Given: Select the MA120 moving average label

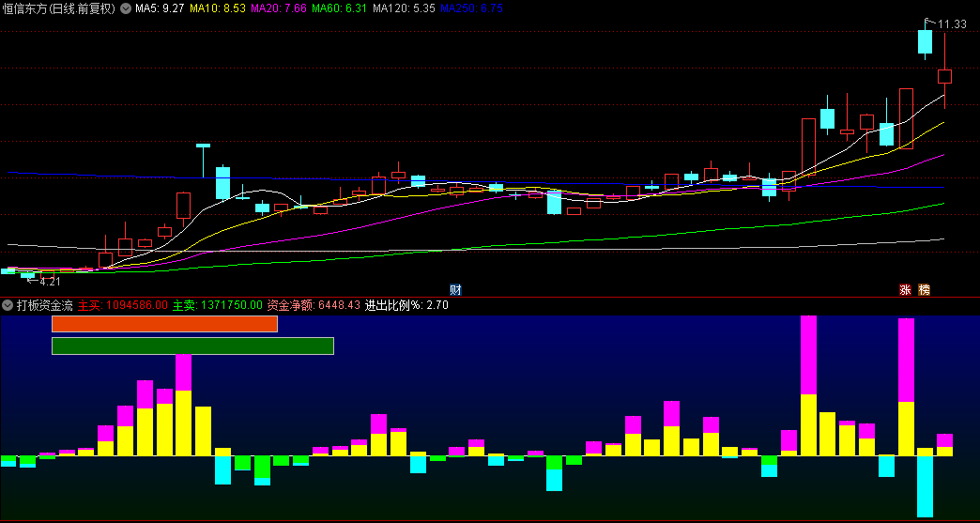Looking at the screenshot, I should click(x=404, y=8).
